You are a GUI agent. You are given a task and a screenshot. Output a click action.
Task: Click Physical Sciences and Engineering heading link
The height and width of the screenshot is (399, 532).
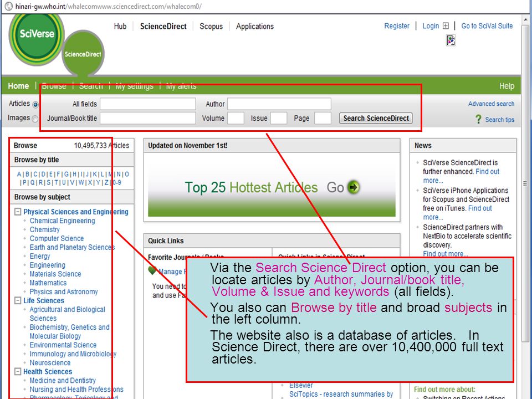point(76,212)
